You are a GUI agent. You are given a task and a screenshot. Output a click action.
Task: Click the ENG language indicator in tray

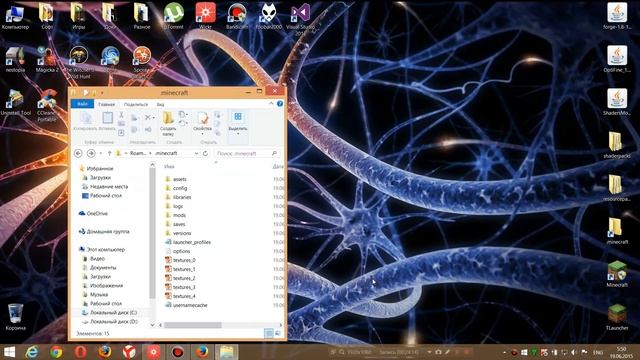click(x=598, y=352)
